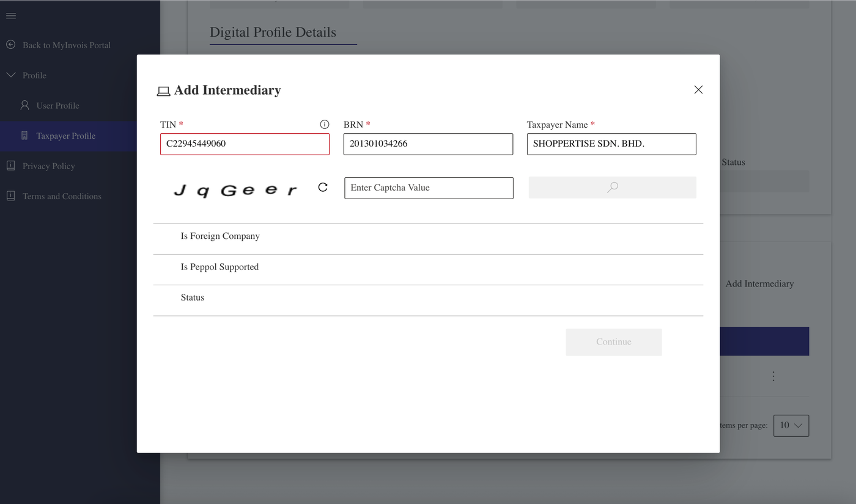
Task: Click the Status row in dialog
Action: tap(428, 300)
